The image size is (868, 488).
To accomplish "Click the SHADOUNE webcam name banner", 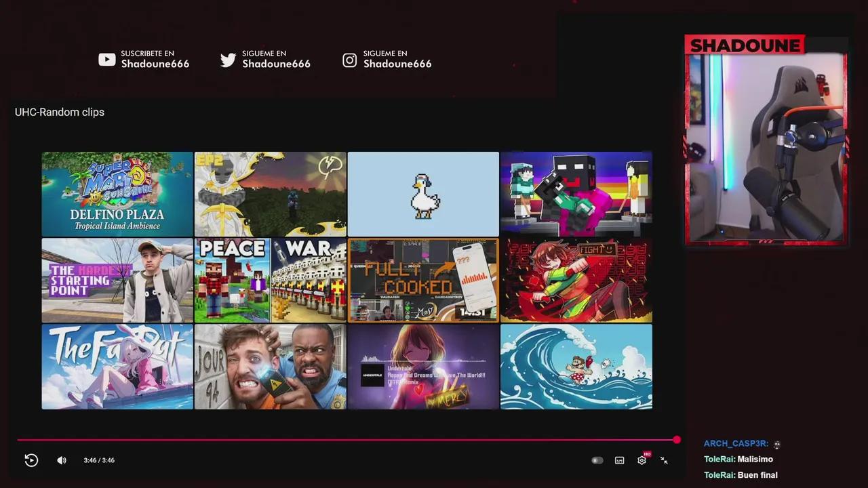I will [x=745, y=45].
